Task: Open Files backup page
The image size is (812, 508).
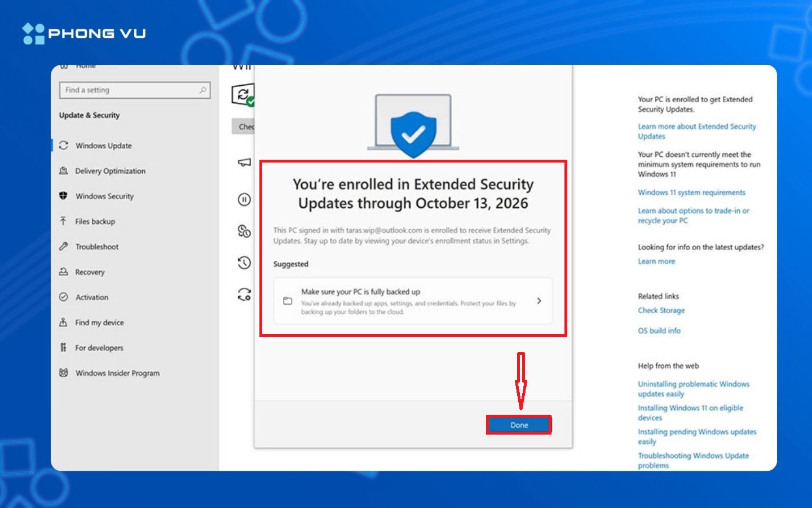Action: coord(95,221)
